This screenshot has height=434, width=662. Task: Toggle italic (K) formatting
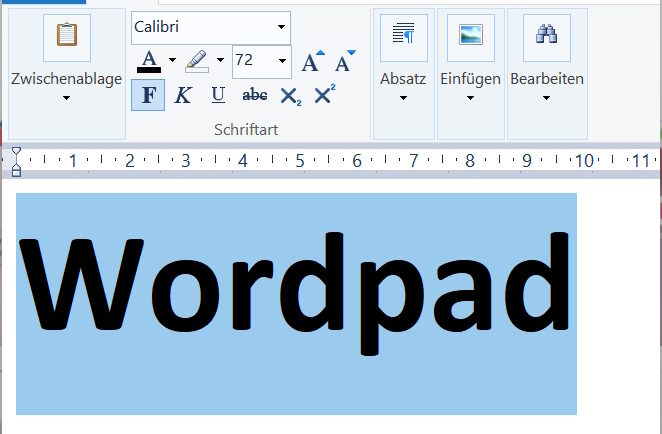click(x=182, y=96)
